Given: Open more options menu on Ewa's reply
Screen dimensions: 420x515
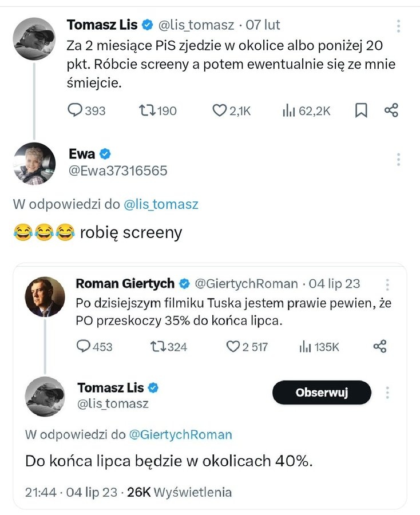Looking at the screenshot, I should coord(399,160).
